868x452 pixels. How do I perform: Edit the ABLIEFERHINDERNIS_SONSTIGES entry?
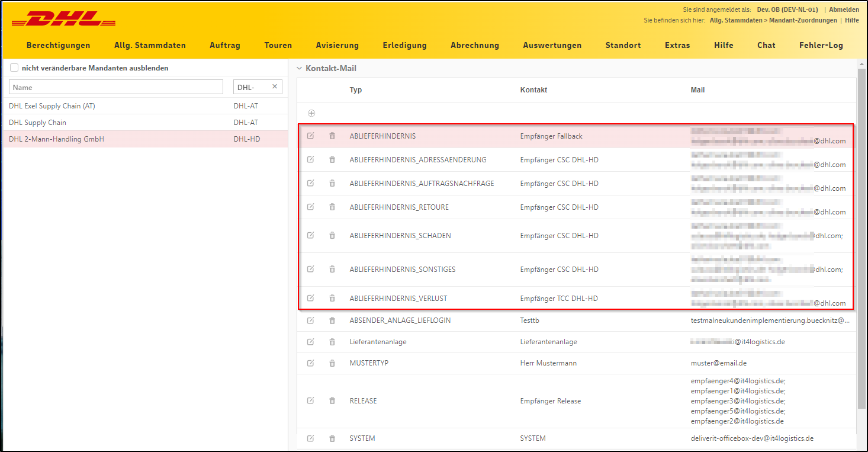(x=311, y=269)
